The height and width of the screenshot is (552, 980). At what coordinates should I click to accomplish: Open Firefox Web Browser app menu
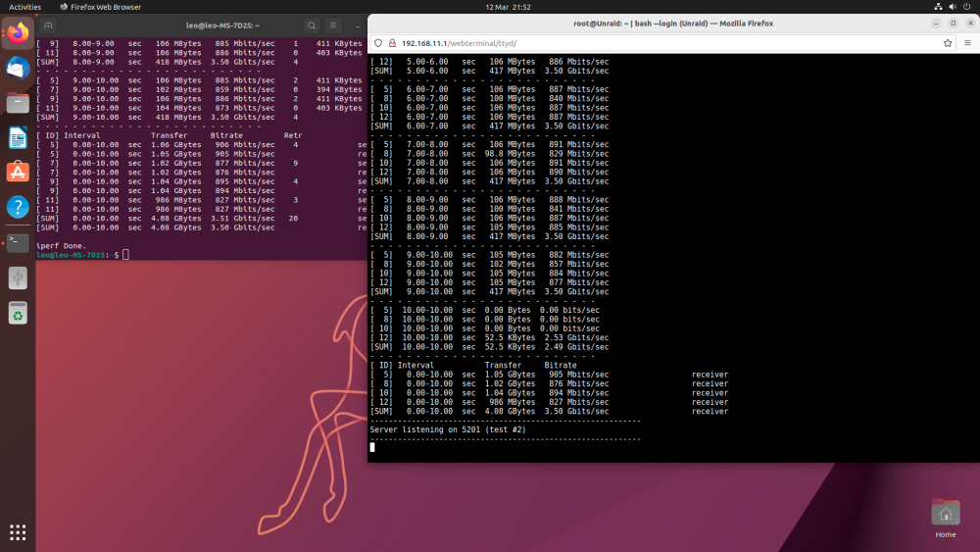coord(101,7)
